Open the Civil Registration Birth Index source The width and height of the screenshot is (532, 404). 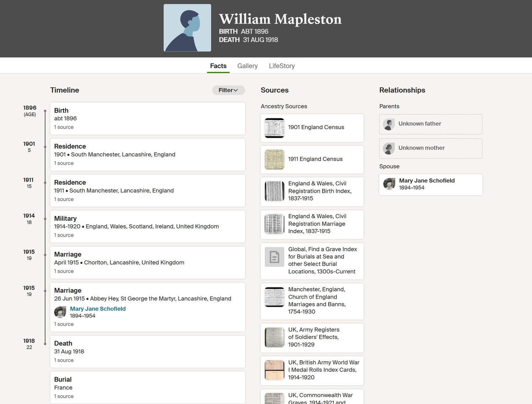click(x=320, y=191)
